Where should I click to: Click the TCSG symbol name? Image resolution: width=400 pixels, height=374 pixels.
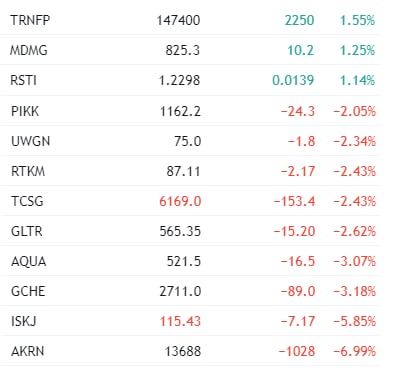(x=27, y=201)
